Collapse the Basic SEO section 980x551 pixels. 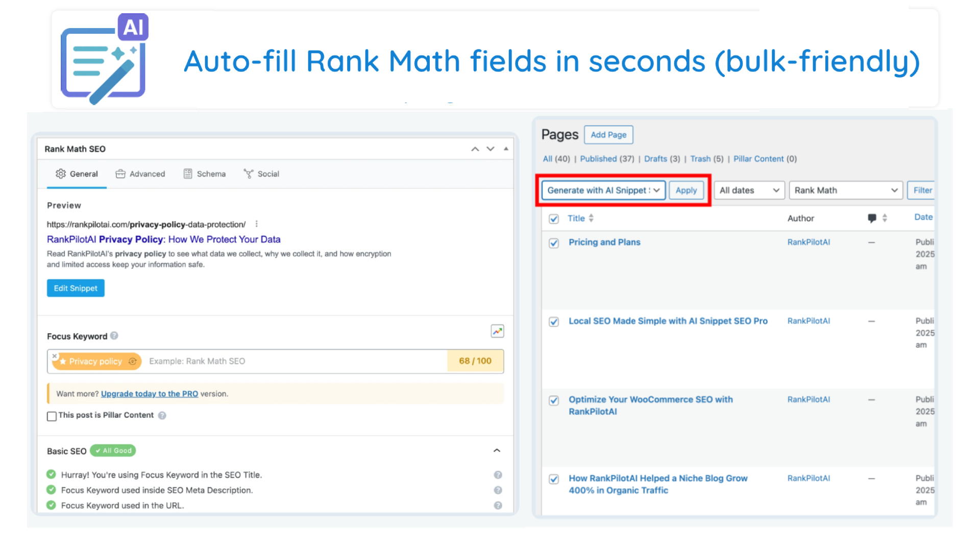click(497, 450)
